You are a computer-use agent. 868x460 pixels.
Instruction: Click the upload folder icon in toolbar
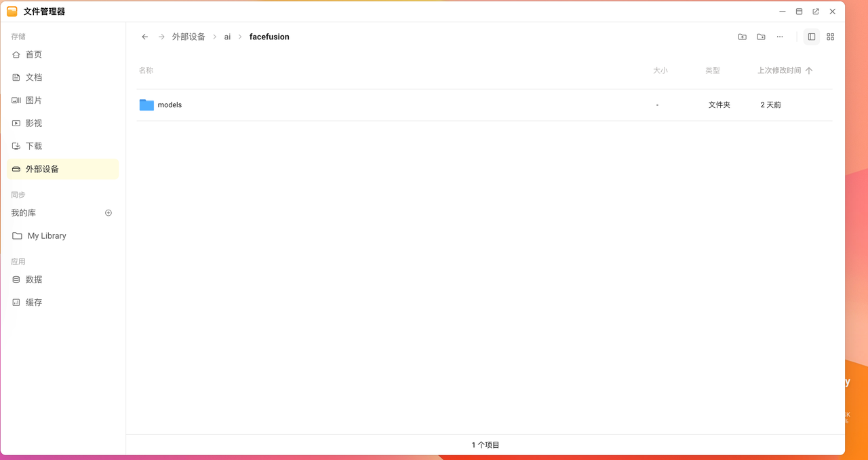pyautogui.click(x=742, y=37)
